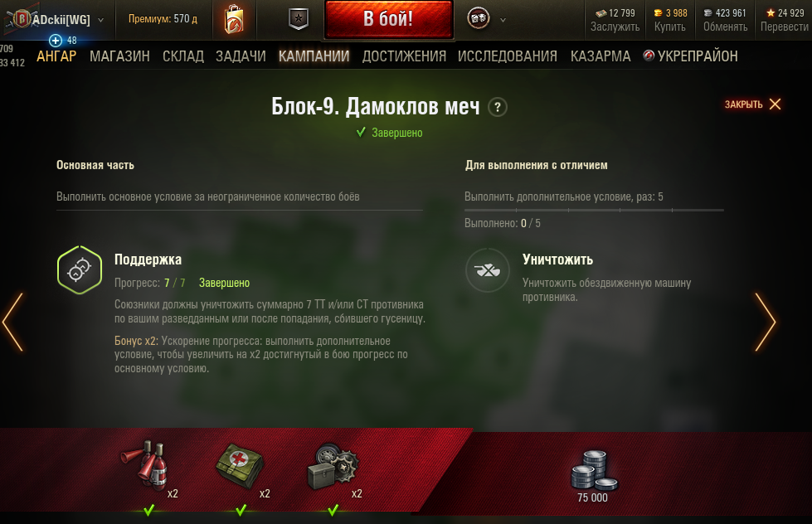Start battle with В бой! button
This screenshot has height=524, width=812.
[x=388, y=19]
